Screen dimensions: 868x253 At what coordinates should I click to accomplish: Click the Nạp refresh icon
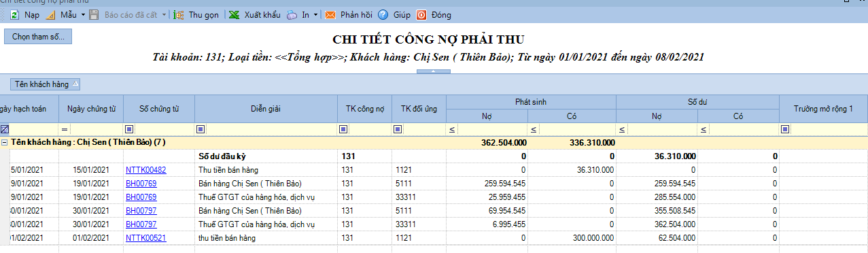tap(14, 14)
